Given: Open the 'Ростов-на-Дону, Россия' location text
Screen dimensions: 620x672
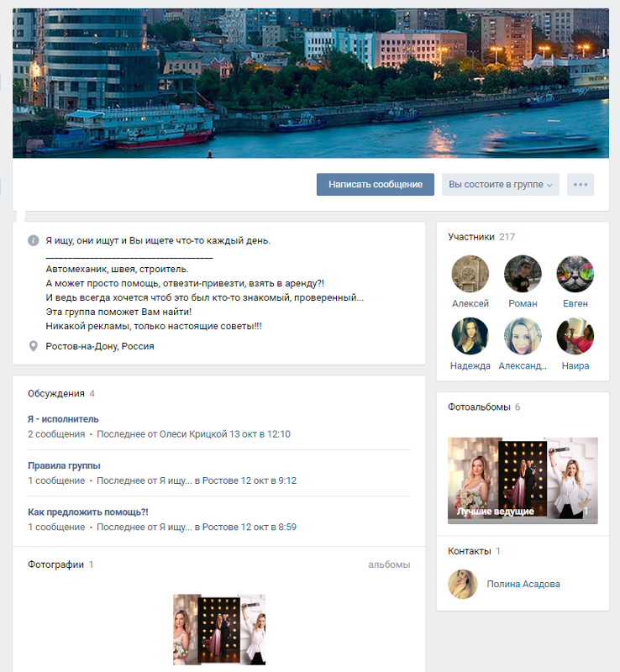Looking at the screenshot, I should [x=99, y=346].
